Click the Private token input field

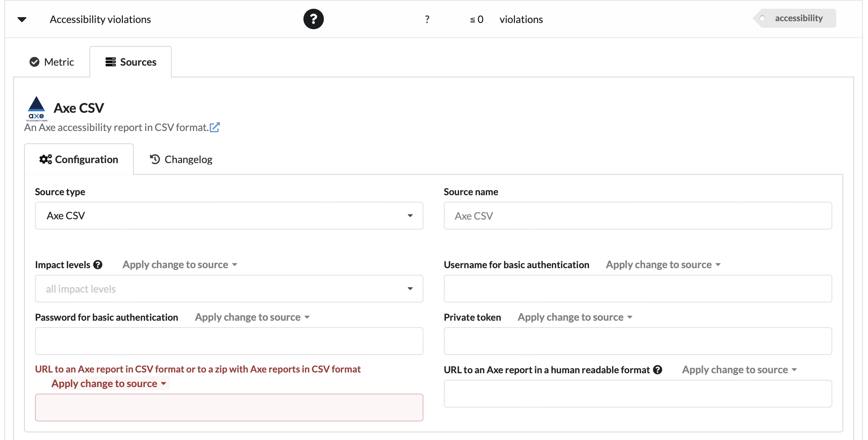coord(638,341)
